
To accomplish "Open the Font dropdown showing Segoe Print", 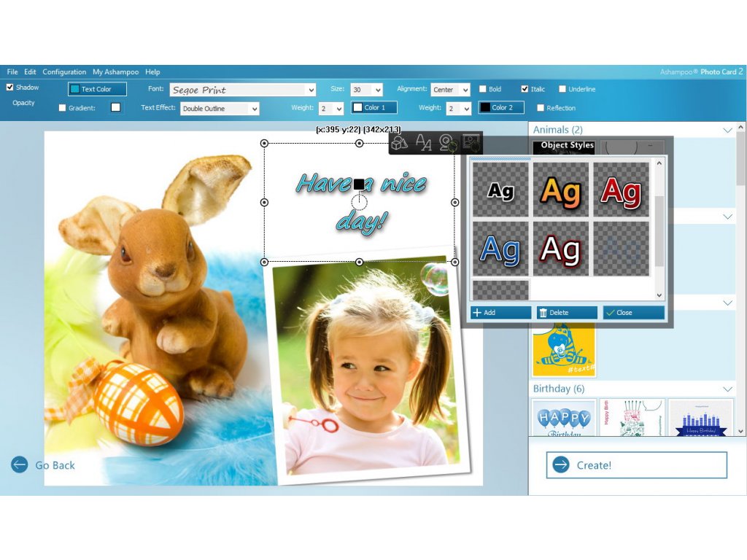I will (243, 90).
